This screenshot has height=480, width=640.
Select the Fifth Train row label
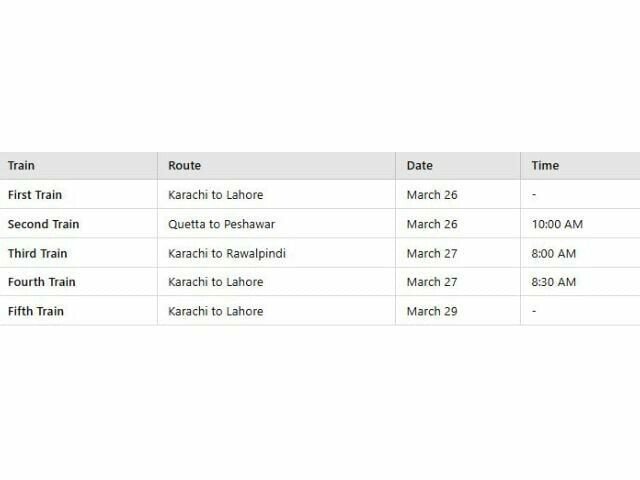point(36,311)
